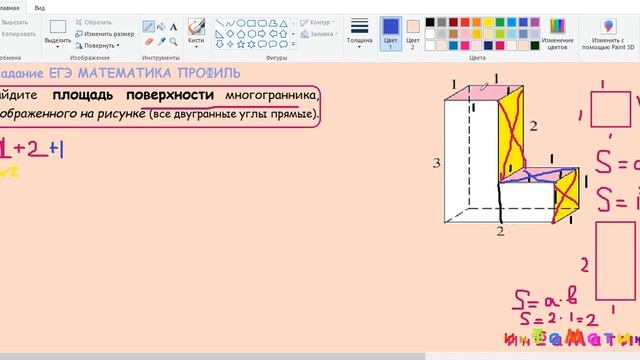Pick the lime green color swatch
This screenshot has height=360, width=640.
coord(500,34)
